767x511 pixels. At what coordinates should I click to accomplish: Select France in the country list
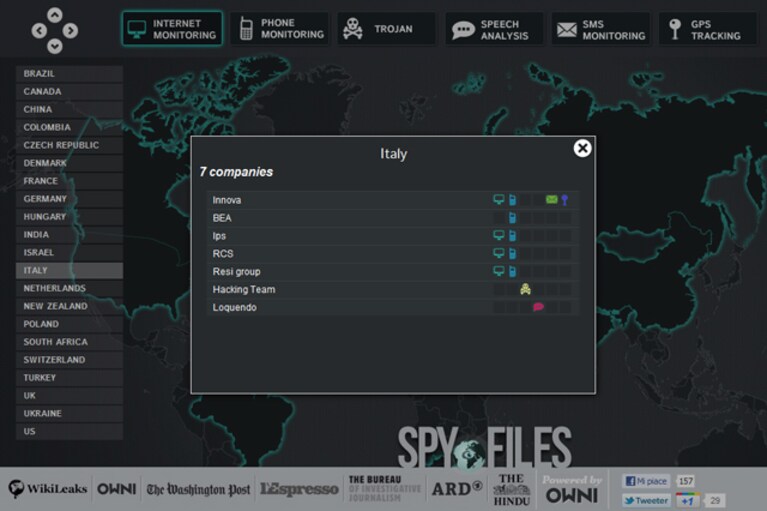(69, 181)
